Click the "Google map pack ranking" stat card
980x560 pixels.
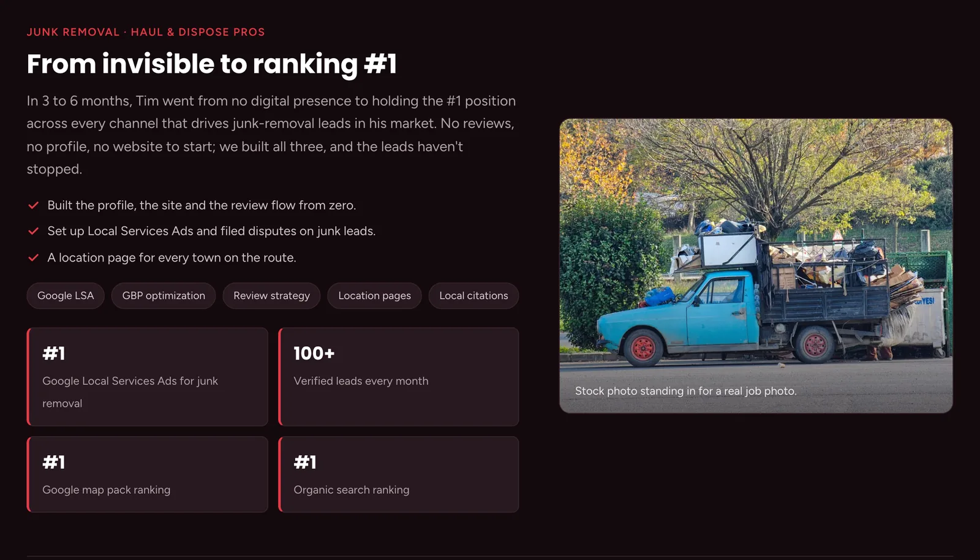[148, 474]
